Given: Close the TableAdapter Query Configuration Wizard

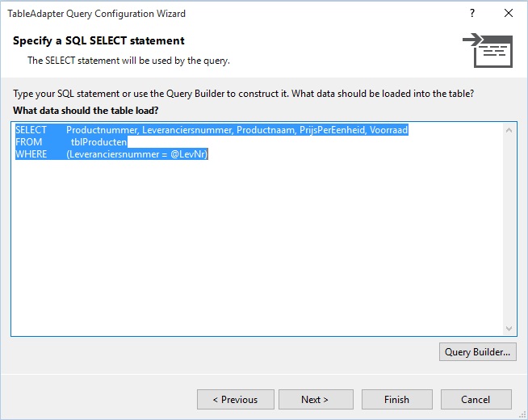Looking at the screenshot, I should pos(509,13).
